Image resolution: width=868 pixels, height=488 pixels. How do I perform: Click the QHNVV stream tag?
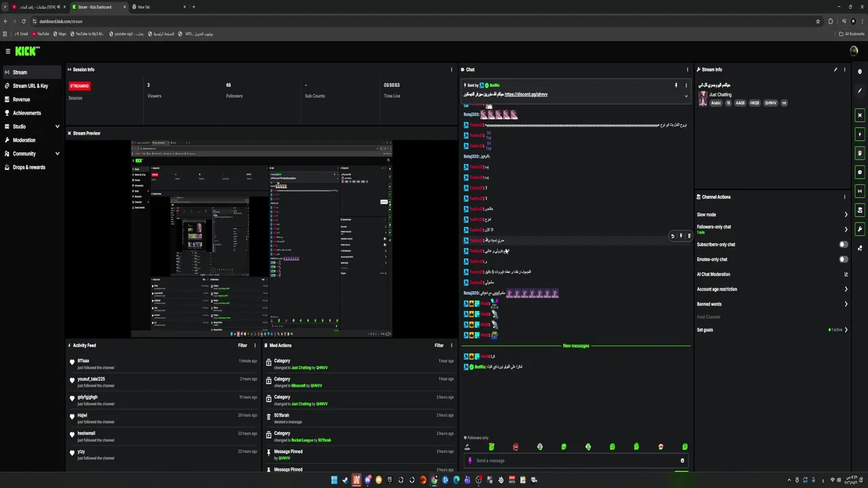click(x=770, y=103)
